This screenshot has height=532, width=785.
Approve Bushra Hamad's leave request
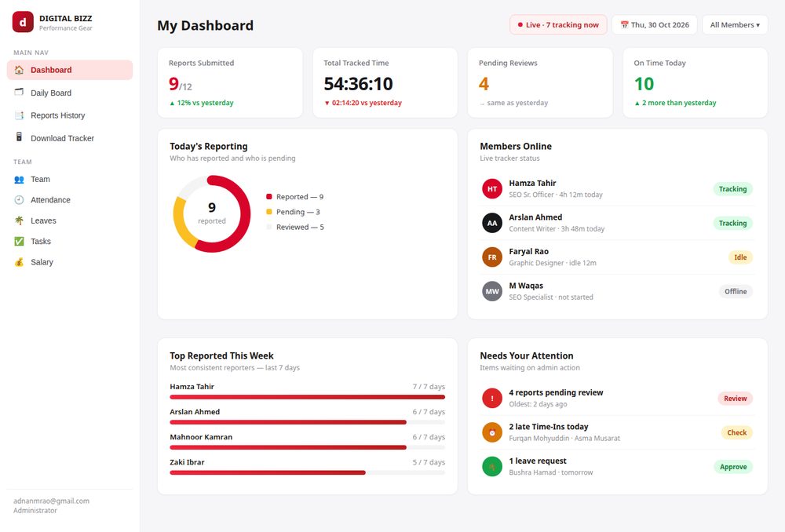pyautogui.click(x=733, y=466)
